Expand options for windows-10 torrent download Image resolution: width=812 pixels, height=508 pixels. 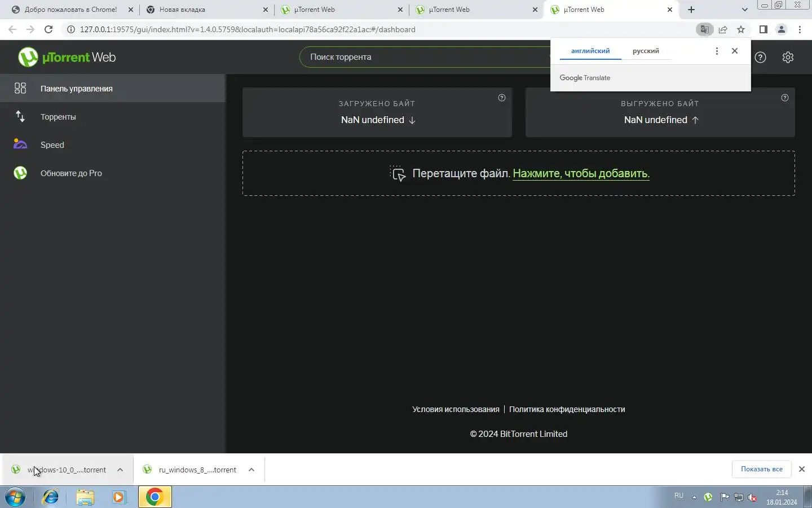click(x=120, y=470)
